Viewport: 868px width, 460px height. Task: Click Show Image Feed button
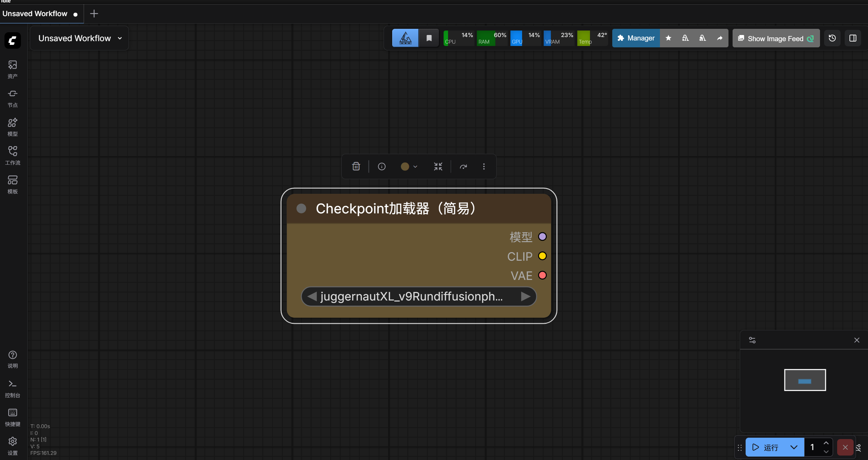click(775, 38)
